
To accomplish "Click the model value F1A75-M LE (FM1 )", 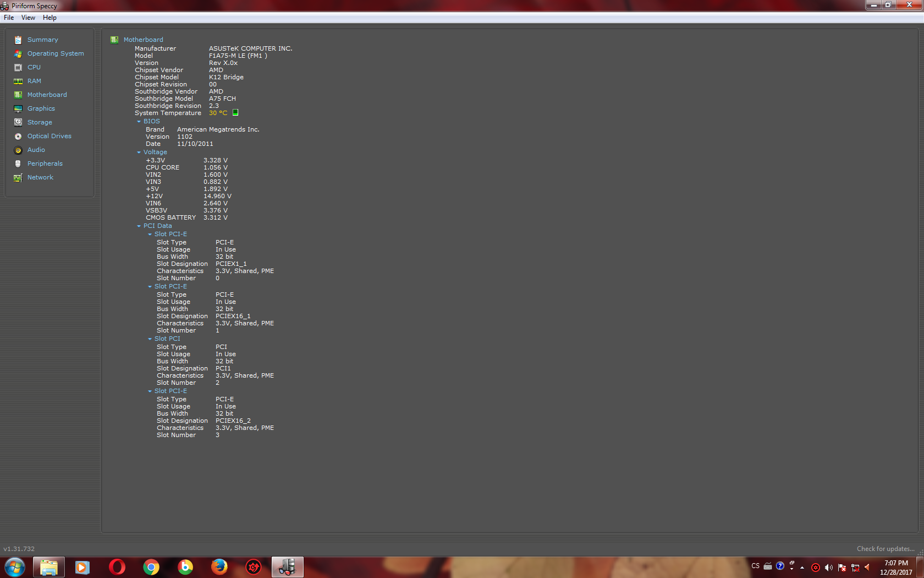I will (x=238, y=56).
